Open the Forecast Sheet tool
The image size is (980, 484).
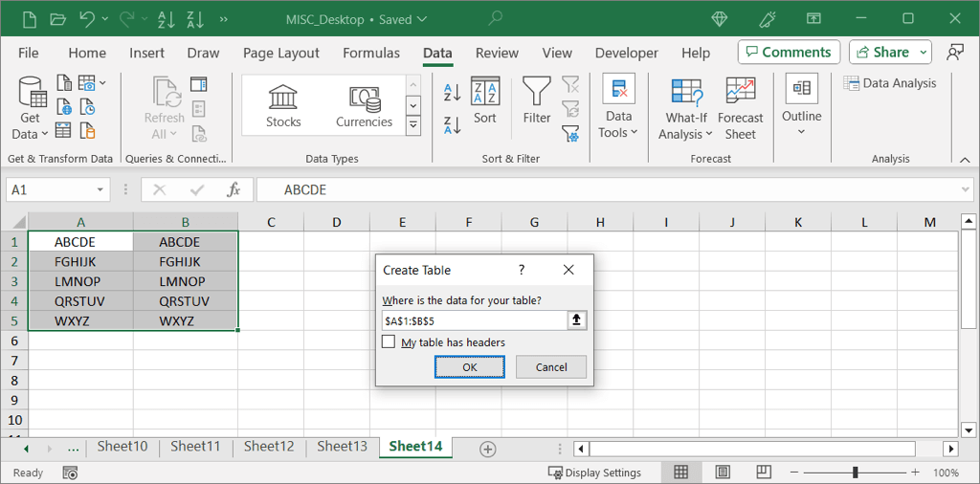(x=740, y=108)
